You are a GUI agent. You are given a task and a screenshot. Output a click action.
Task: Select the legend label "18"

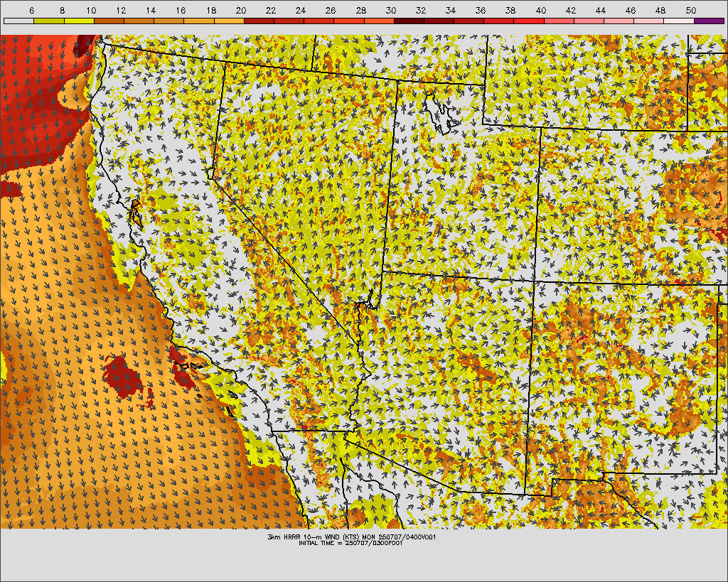coord(210,10)
